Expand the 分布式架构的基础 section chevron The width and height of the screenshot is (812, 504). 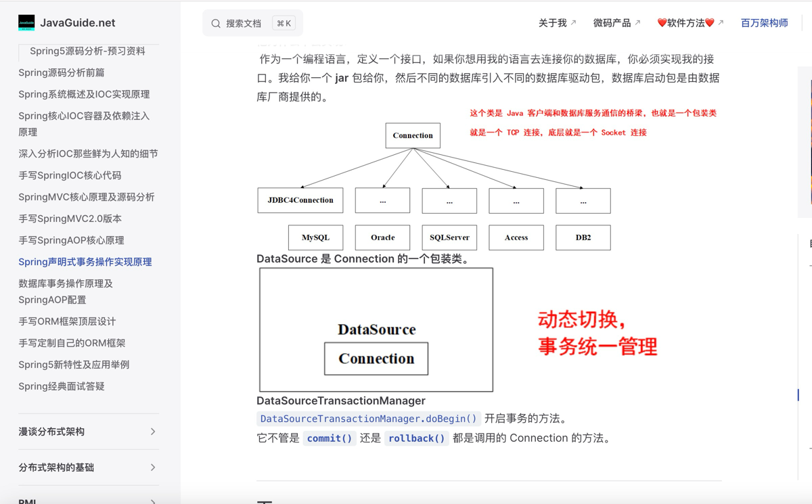[153, 467]
